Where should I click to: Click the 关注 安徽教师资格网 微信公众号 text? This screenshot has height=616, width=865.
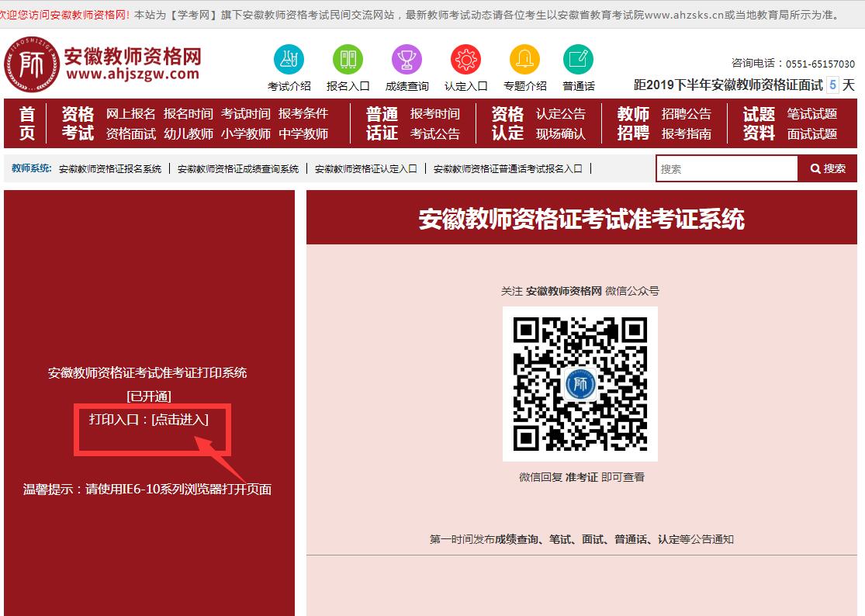click(x=580, y=291)
